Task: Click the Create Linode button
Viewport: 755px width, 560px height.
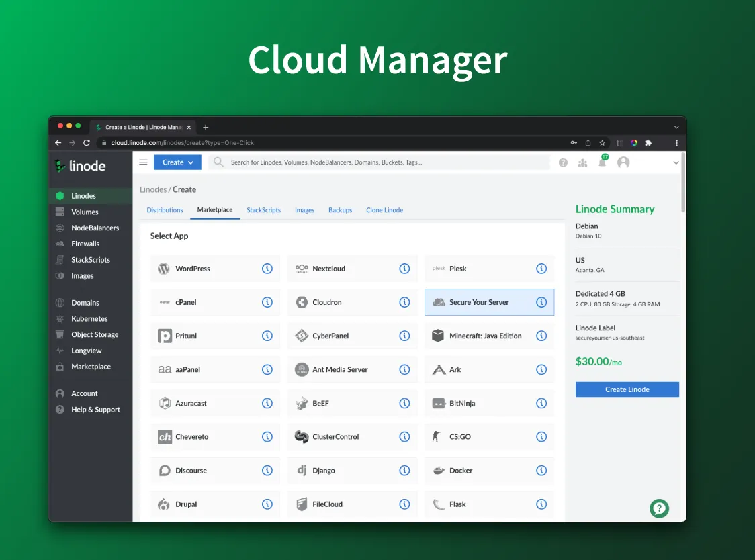Action: point(627,389)
